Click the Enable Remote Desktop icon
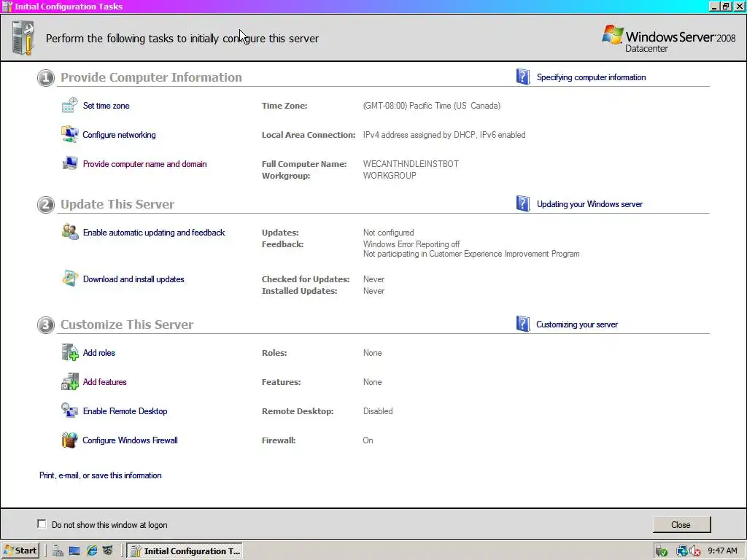The width and height of the screenshot is (747, 560). [69, 411]
